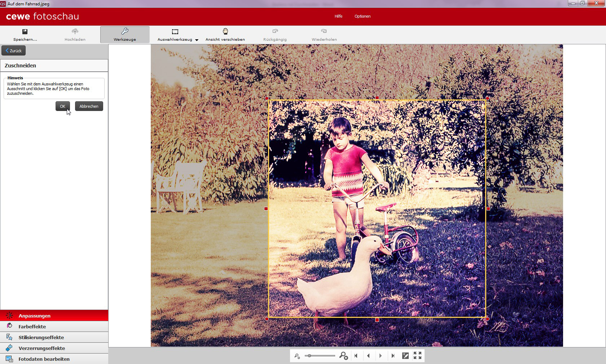The width and height of the screenshot is (606, 364).
Task: Click the zoom in magnifier icon
Action: click(x=343, y=356)
